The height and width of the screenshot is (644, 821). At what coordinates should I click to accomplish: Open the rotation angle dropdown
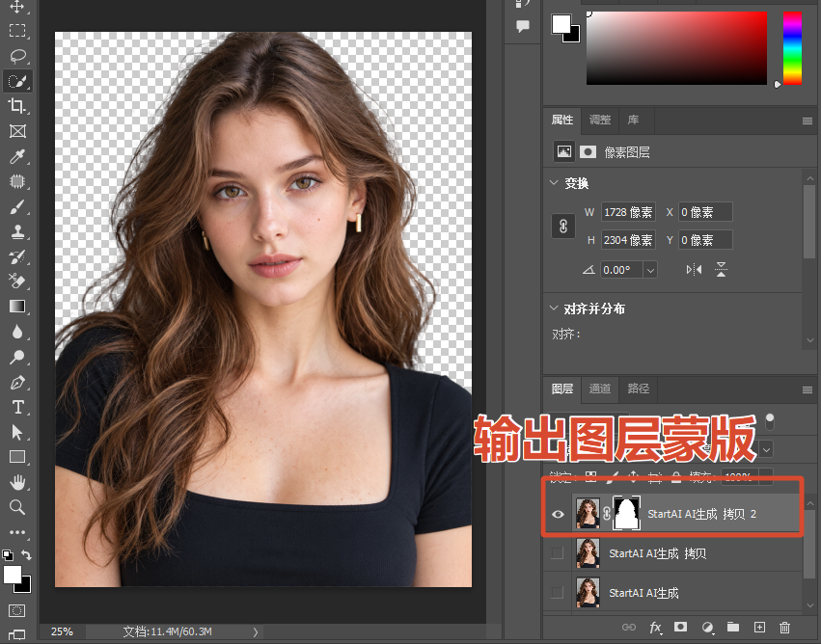click(x=650, y=271)
